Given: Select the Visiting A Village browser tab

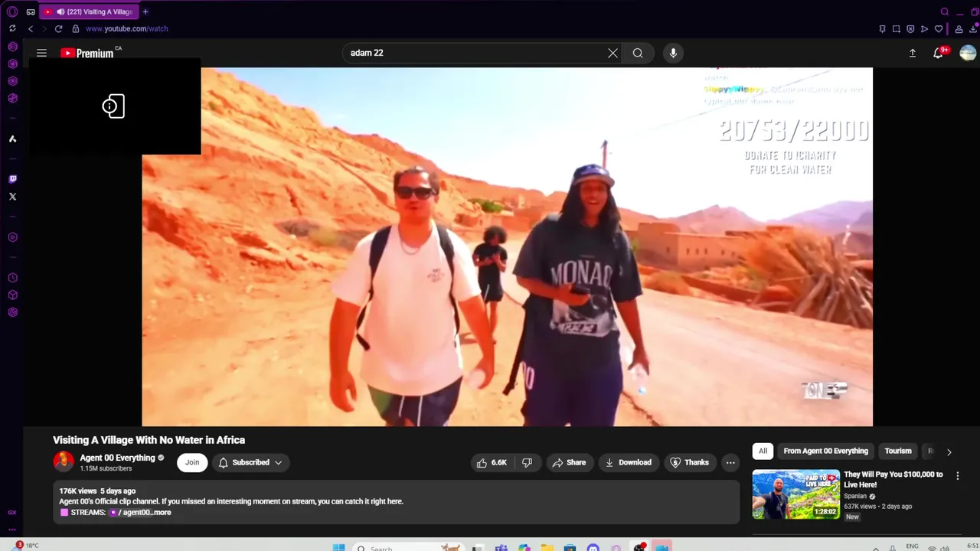Looking at the screenshot, I should pos(88,11).
